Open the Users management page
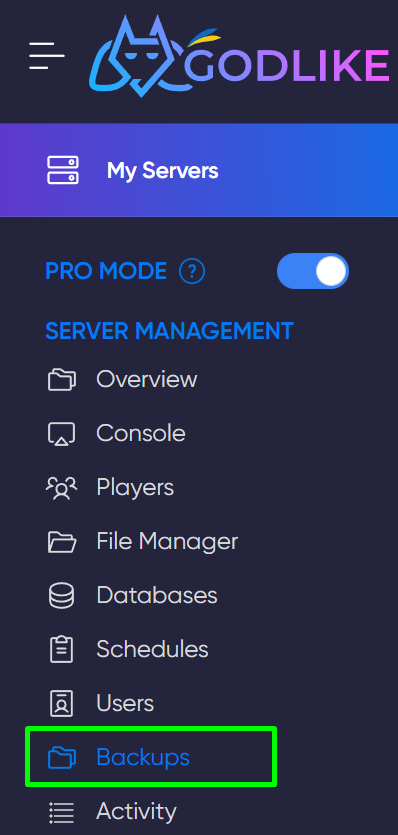 point(125,703)
